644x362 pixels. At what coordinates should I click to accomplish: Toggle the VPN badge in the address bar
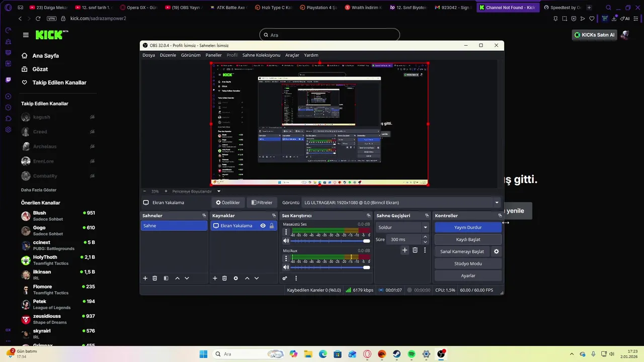(51, 19)
